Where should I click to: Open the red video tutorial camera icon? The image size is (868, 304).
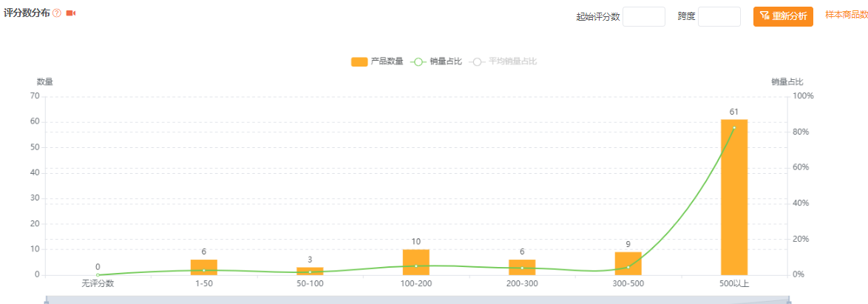pos(71,13)
